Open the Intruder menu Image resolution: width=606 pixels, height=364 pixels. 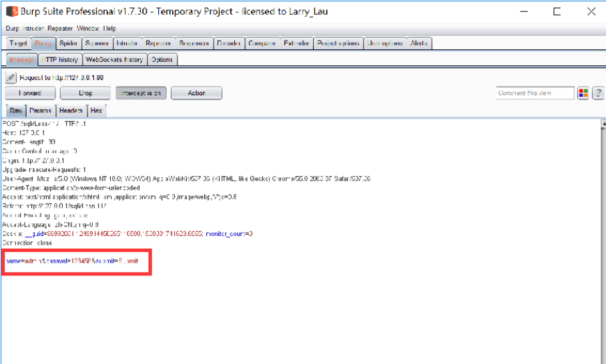(x=33, y=29)
